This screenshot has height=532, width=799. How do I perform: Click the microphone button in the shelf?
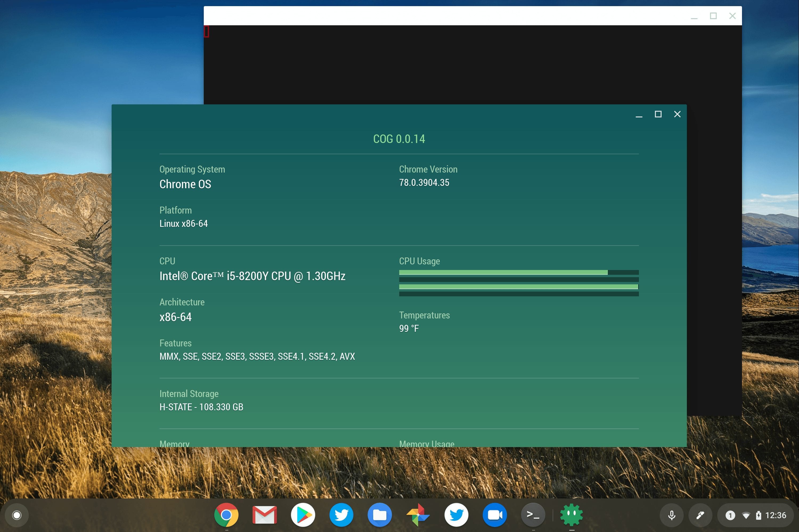click(671, 515)
